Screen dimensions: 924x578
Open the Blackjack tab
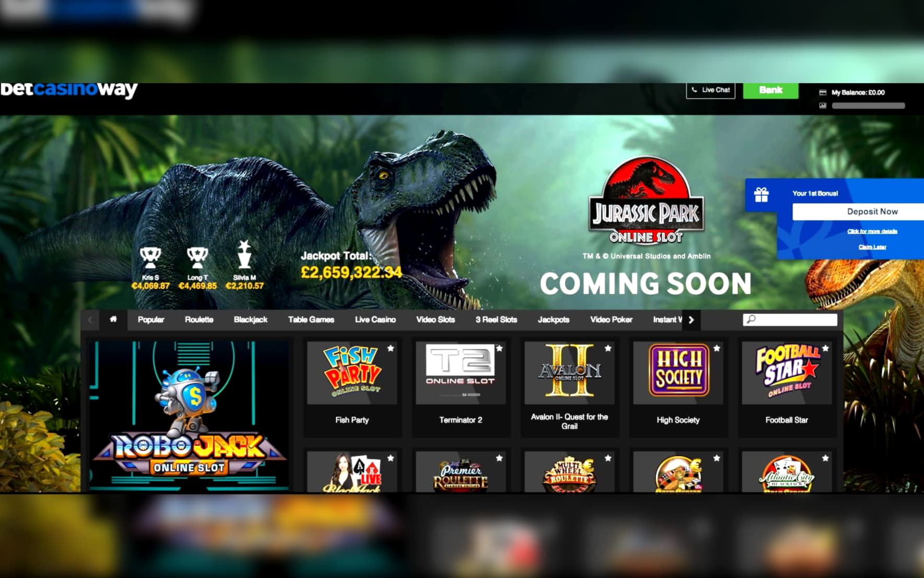click(251, 320)
